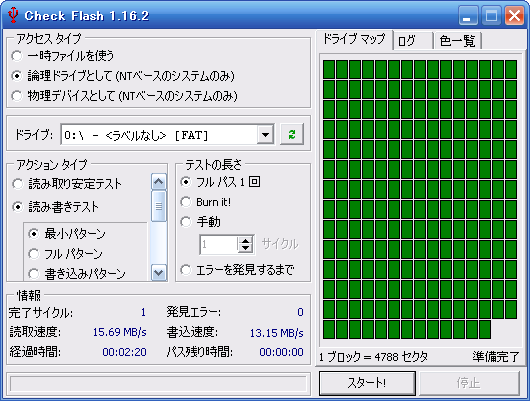Click elapsed time value 00:02:20
The width and height of the screenshot is (530, 401).
[124, 352]
